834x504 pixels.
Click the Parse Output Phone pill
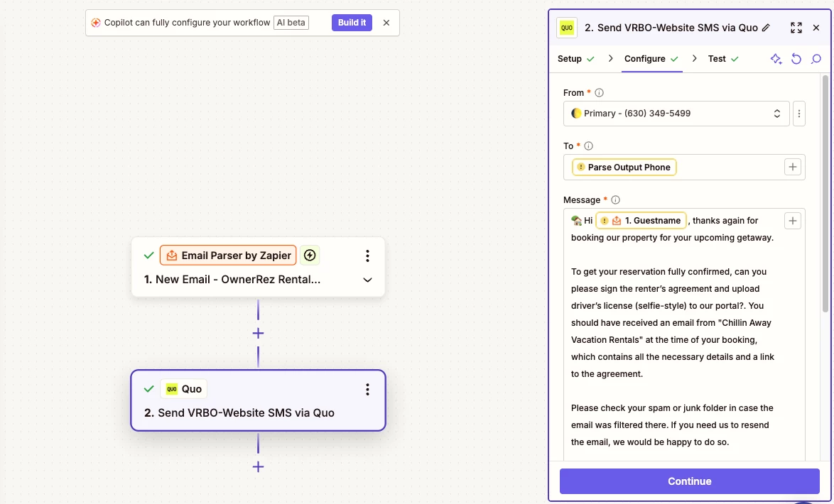coord(624,167)
